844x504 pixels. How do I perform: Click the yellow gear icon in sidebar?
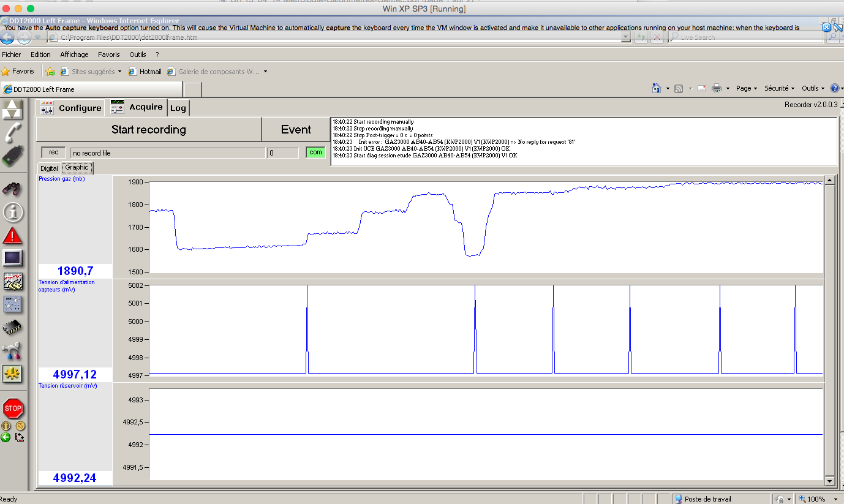tap(12, 373)
